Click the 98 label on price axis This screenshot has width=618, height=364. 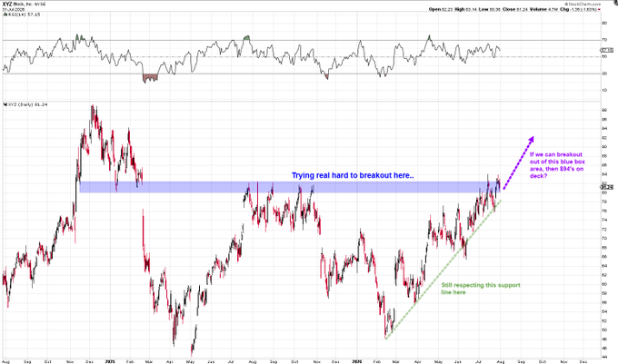[x=604, y=110]
